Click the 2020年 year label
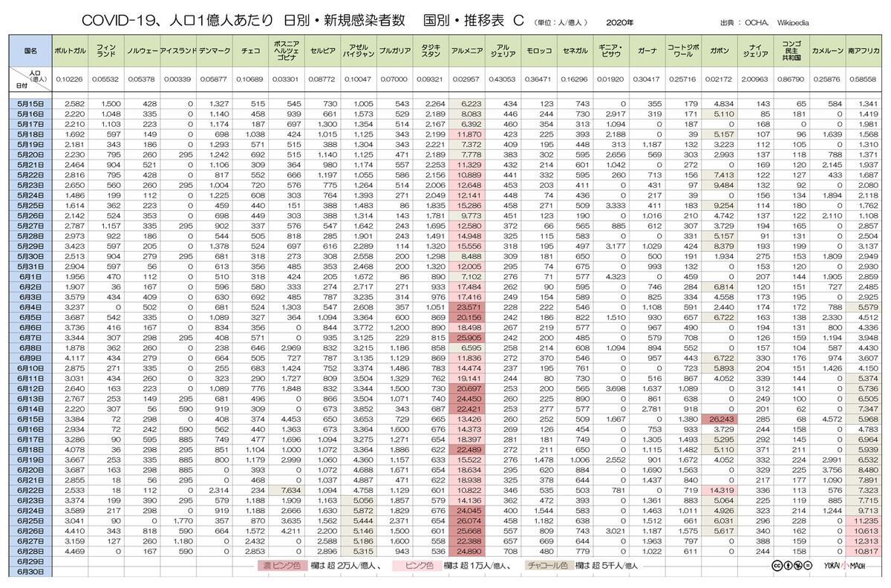The width and height of the screenshot is (891, 588). pyautogui.click(x=619, y=22)
